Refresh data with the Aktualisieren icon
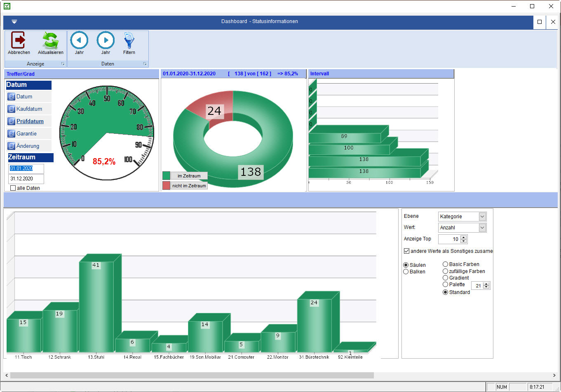Image resolution: width=561 pixels, height=392 pixels. click(50, 40)
